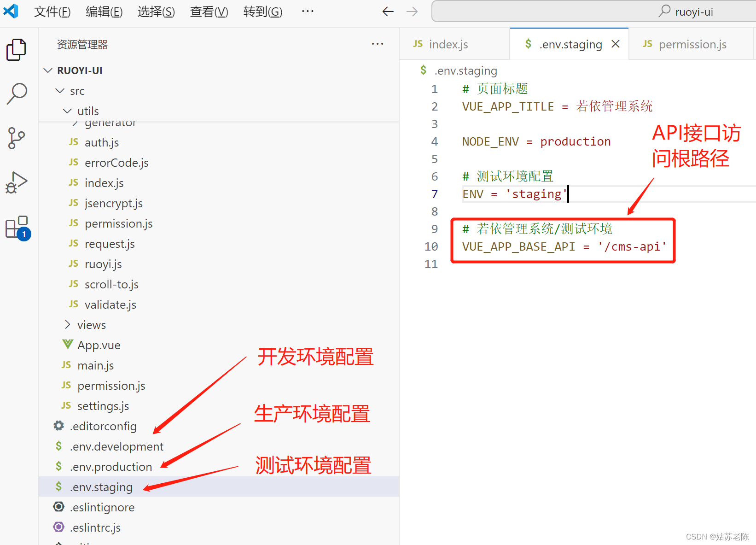This screenshot has width=756, height=545.
Task: Click line number 11 in the gutter
Action: pyautogui.click(x=431, y=264)
